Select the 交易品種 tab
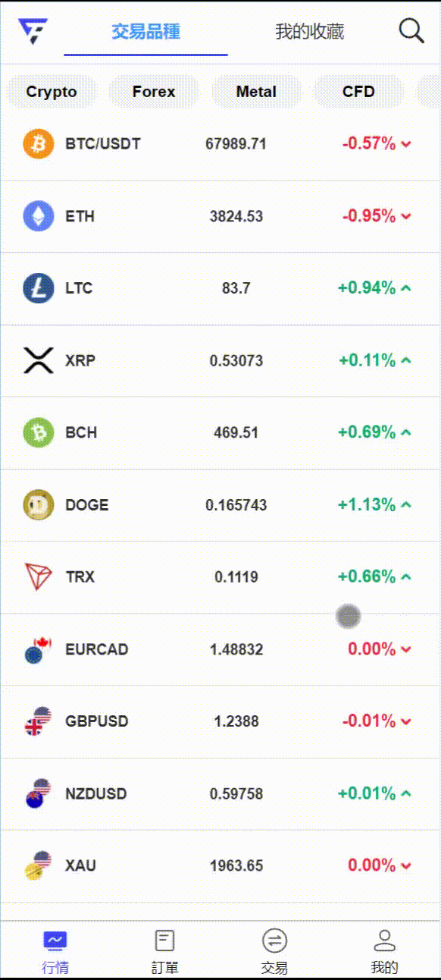 [145, 31]
